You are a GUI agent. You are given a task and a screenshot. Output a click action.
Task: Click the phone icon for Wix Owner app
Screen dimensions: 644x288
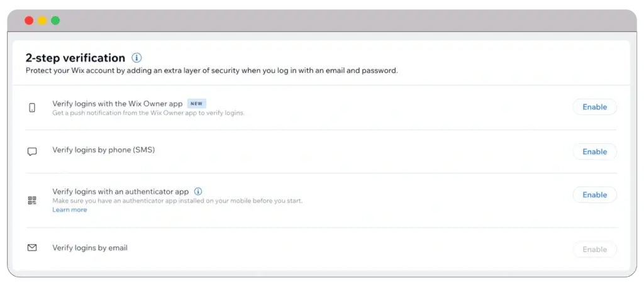click(x=32, y=108)
